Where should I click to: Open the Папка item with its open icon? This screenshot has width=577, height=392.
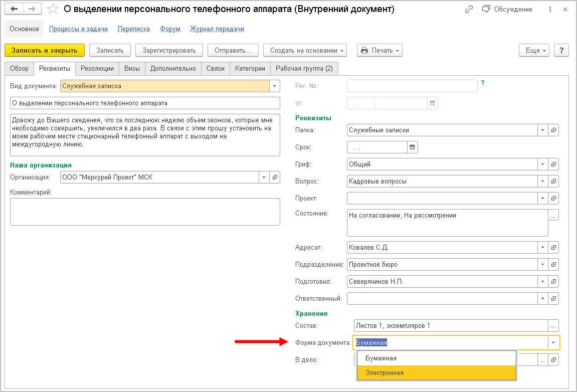pos(553,130)
